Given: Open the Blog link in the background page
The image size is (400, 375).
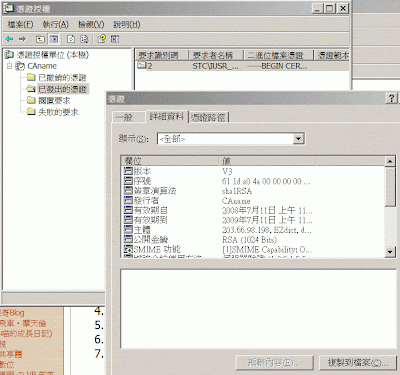Looking at the screenshot, I should point(13,313).
